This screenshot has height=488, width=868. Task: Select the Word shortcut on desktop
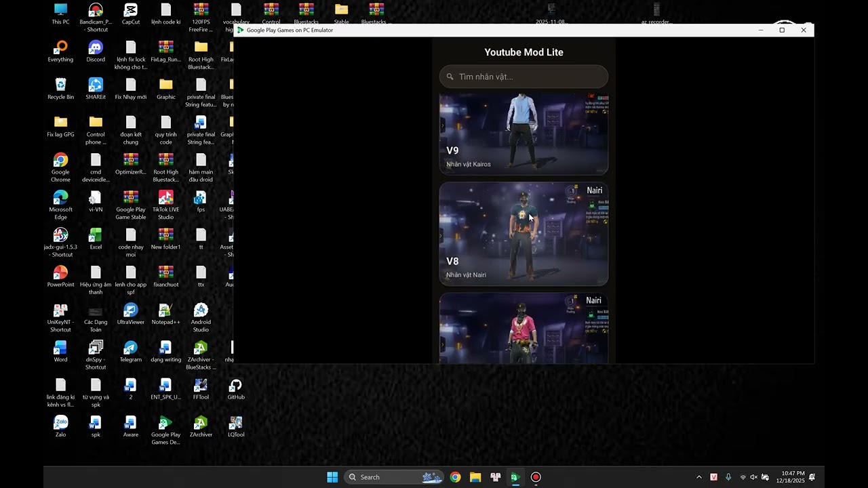pos(60,351)
